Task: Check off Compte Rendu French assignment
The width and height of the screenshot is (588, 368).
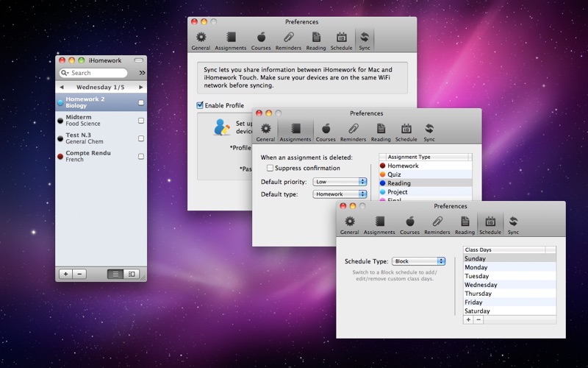Action: [141, 157]
